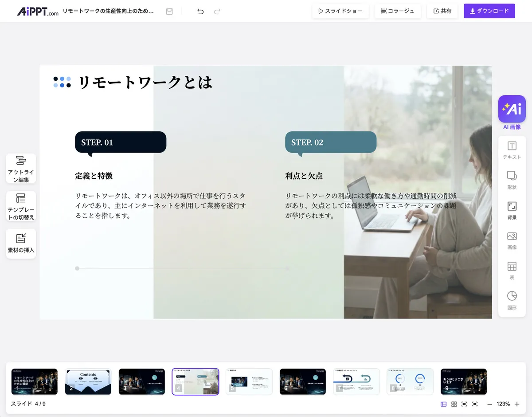Start the スライドショー slideshow
The width and height of the screenshot is (532, 417).
[340, 11]
